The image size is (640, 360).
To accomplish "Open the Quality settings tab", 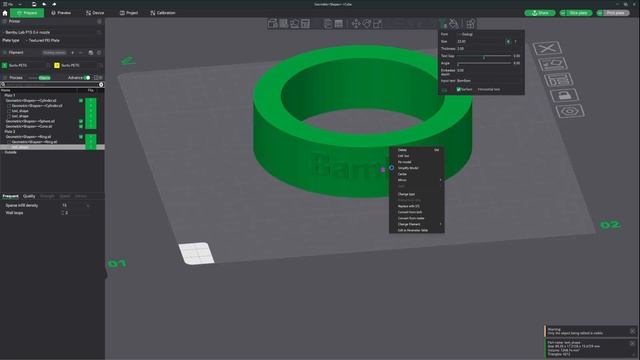I will point(29,196).
